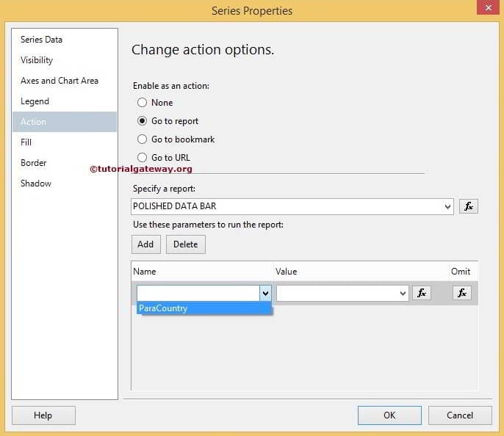Select the Go to URL radio button
This screenshot has height=436, width=504.
[x=143, y=158]
